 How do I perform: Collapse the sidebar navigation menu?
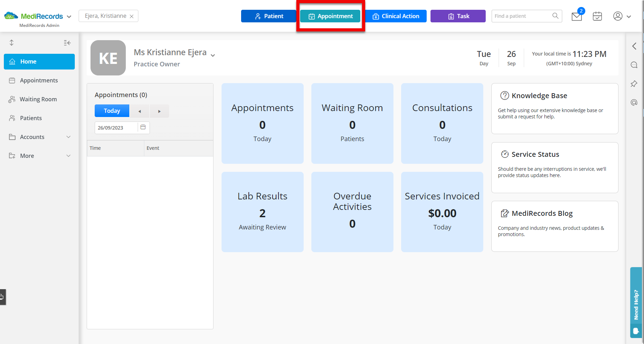67,43
